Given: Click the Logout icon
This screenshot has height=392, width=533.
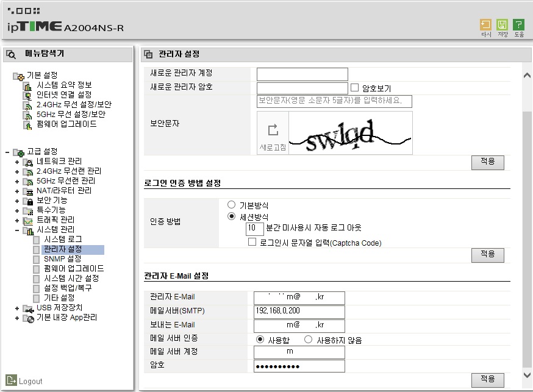Looking at the screenshot, I should click(x=11, y=380).
